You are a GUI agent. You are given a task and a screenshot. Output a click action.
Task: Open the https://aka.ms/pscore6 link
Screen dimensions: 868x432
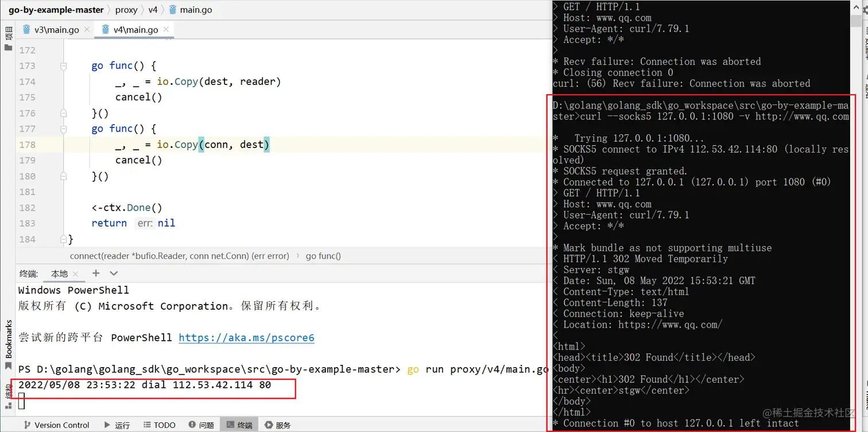pos(246,337)
